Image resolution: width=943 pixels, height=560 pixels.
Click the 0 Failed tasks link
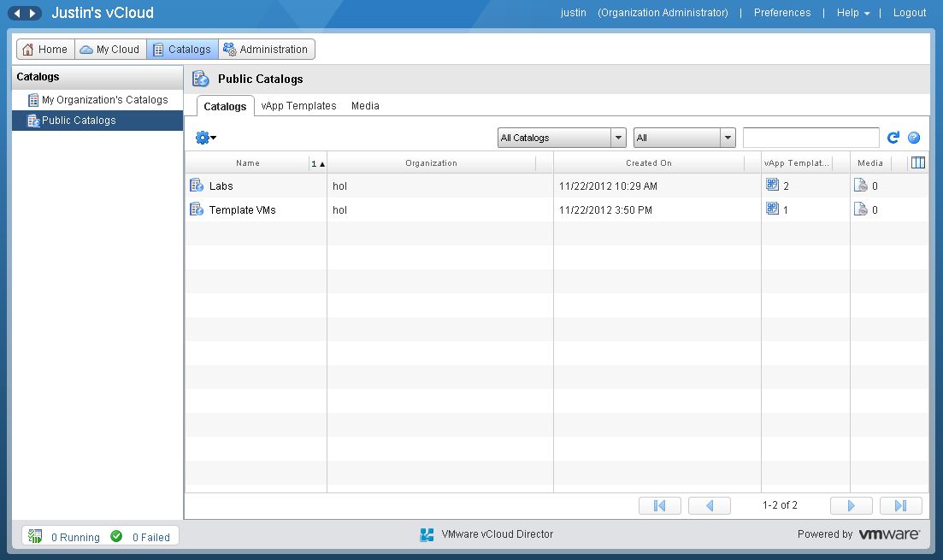pyautogui.click(x=151, y=537)
